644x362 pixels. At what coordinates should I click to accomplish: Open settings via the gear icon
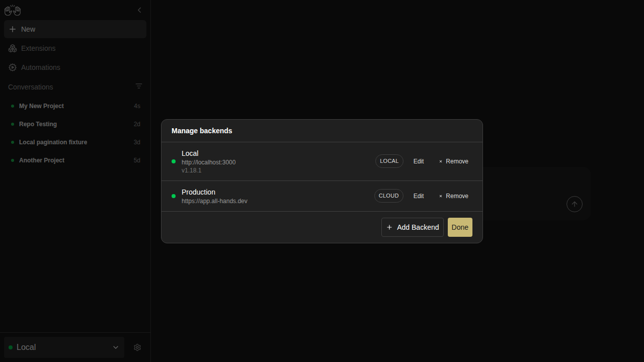[x=137, y=347]
